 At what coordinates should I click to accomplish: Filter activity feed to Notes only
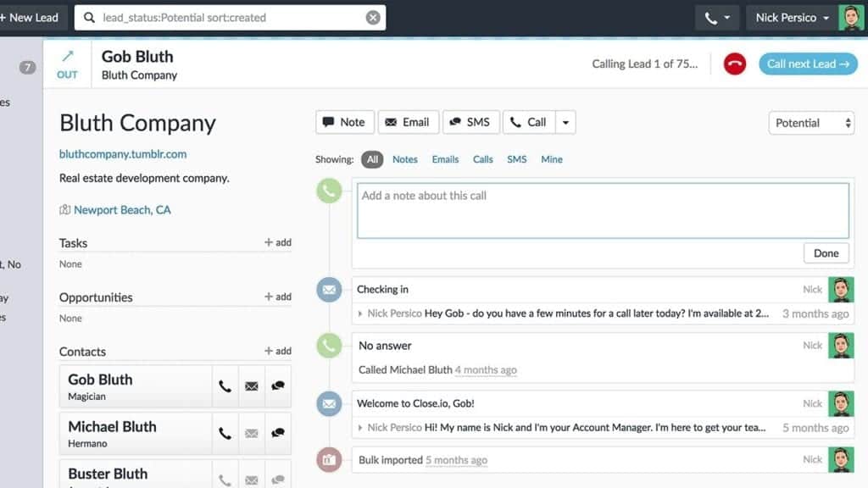[x=404, y=159]
